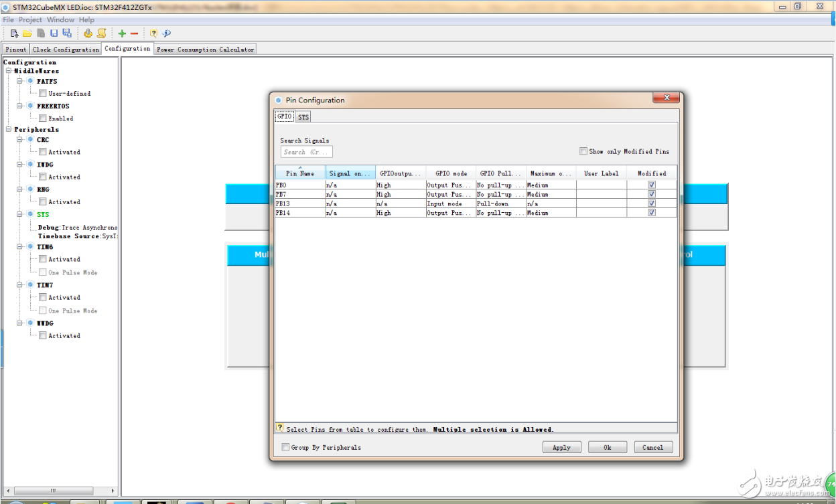Click the FATFS cube icon in tree
Viewport: 836px width, 504px height.
point(30,81)
